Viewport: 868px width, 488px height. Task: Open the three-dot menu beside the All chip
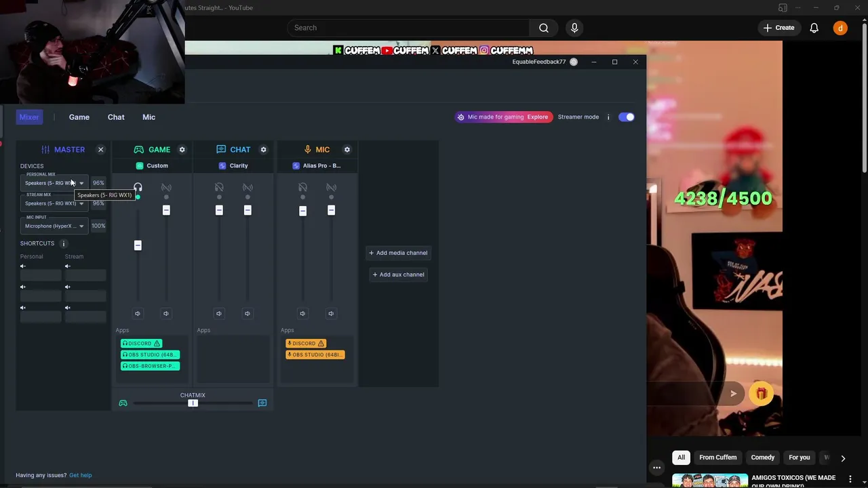click(656, 468)
